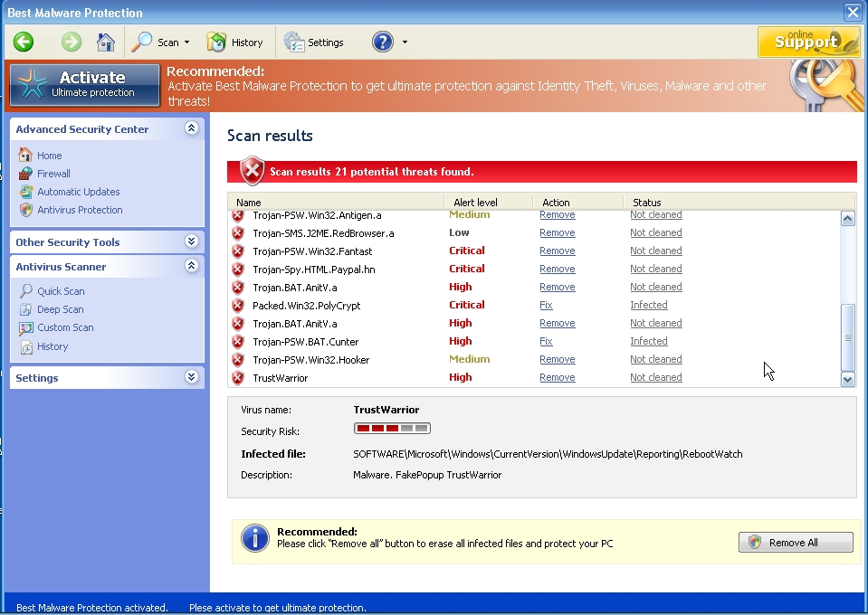The image size is (868, 615).
Task: Select the Trojan-PSW.BAT.Cunter threat row
Action: [534, 342]
